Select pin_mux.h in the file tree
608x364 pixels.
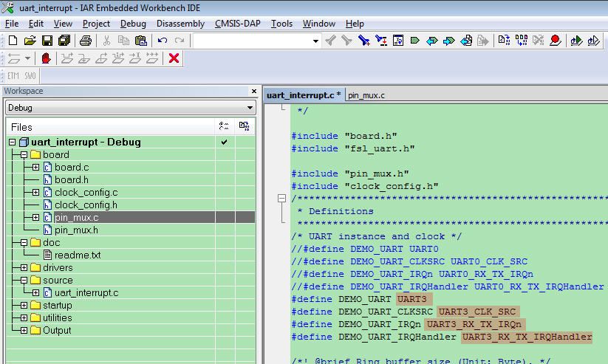point(76,230)
